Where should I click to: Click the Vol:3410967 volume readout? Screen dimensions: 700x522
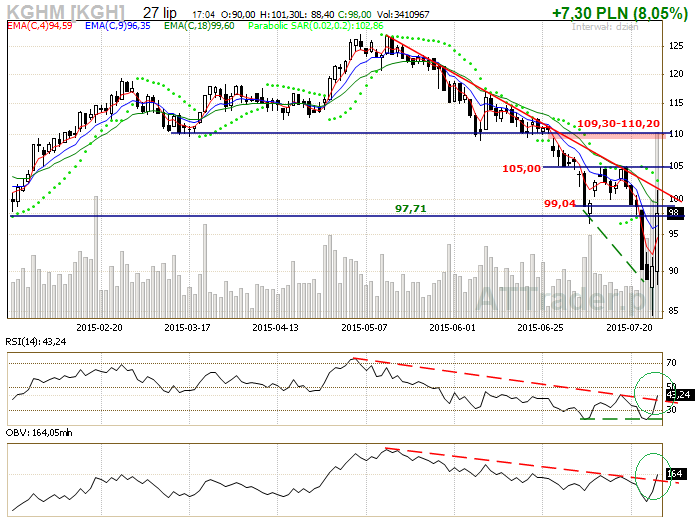(x=403, y=15)
